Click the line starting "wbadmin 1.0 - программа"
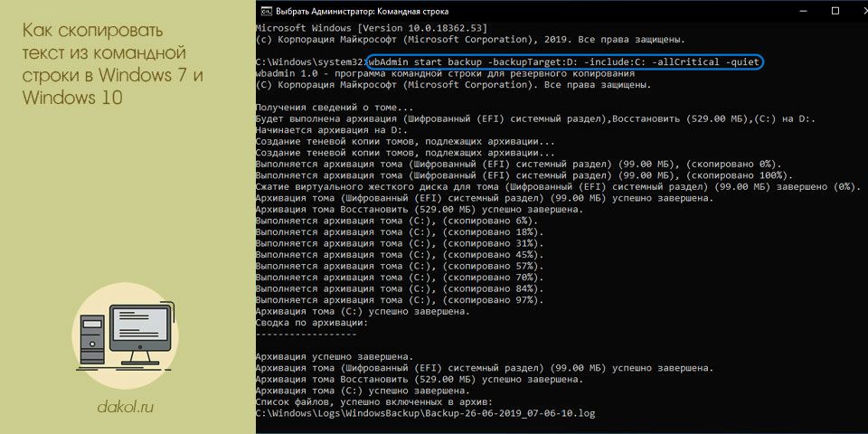Viewport: 868px width, 434px height. 445,73
